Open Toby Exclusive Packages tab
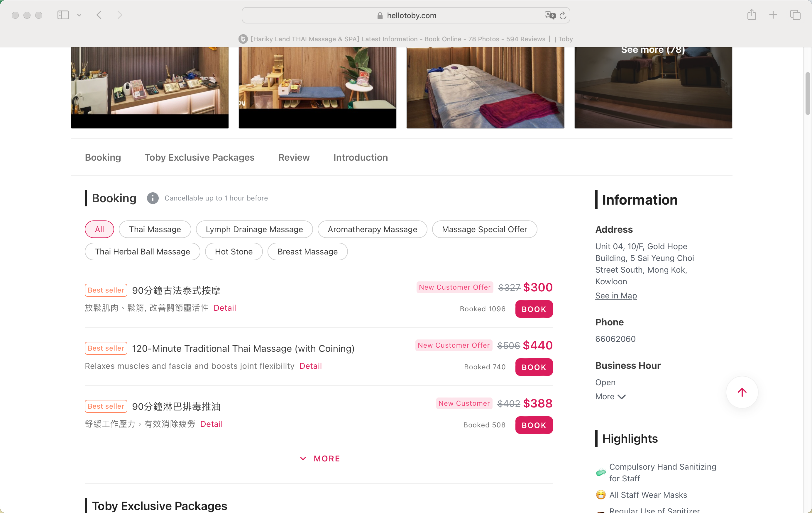 tap(199, 157)
